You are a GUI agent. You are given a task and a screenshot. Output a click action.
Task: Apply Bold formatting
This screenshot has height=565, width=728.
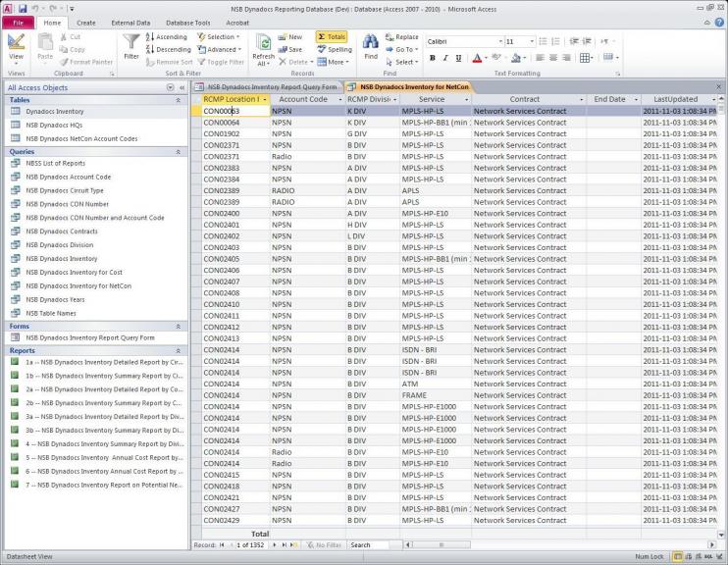(433, 58)
